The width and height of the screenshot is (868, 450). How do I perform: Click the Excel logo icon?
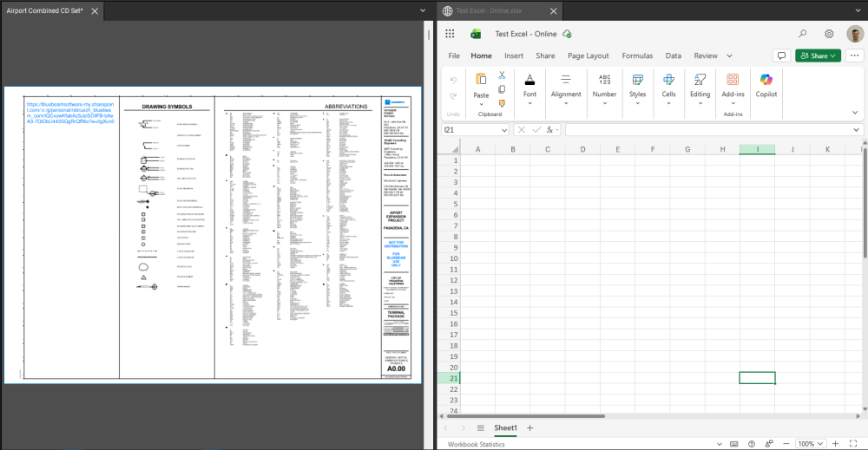476,34
